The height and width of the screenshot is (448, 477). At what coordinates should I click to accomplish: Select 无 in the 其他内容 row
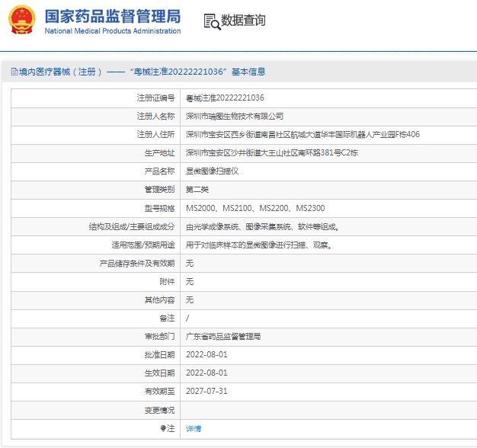[190, 300]
